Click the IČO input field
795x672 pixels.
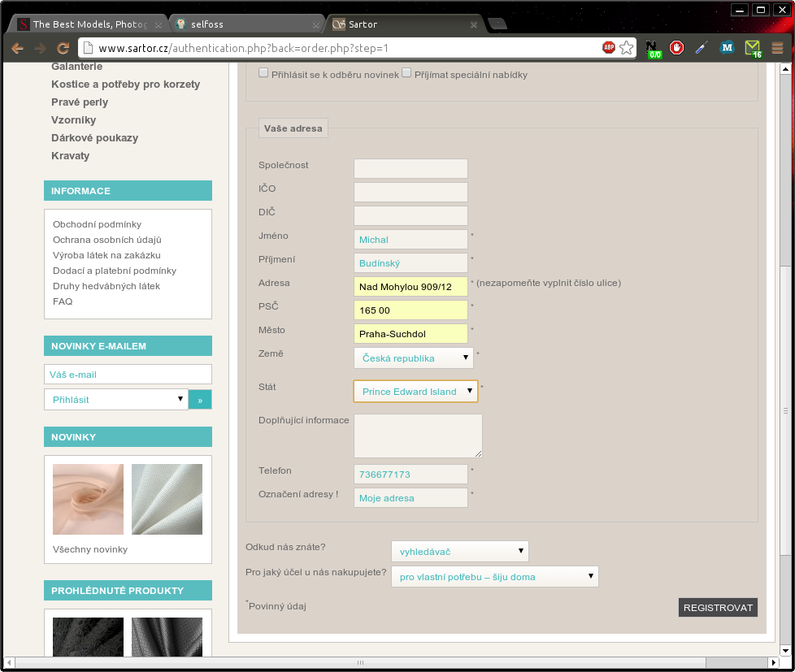tap(411, 192)
